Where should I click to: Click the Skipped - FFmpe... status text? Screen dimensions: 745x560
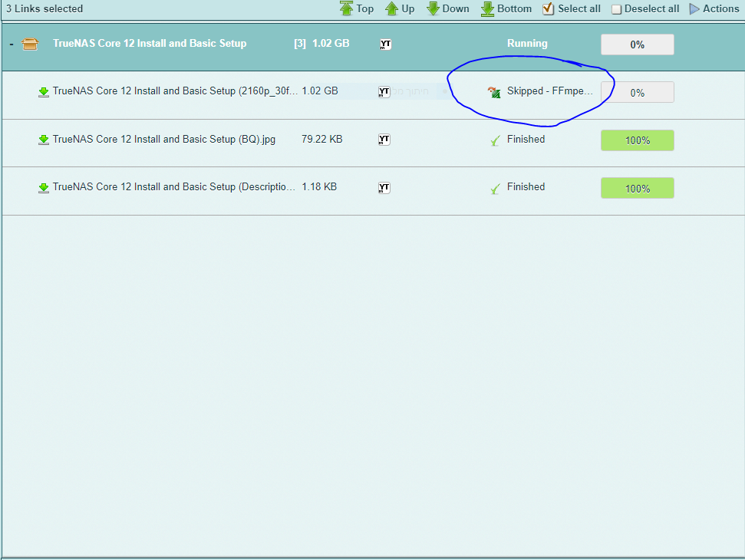pyautogui.click(x=550, y=91)
